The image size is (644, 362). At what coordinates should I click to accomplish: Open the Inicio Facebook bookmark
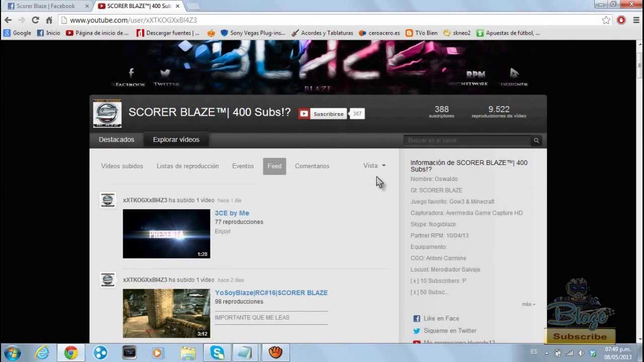(48, 33)
